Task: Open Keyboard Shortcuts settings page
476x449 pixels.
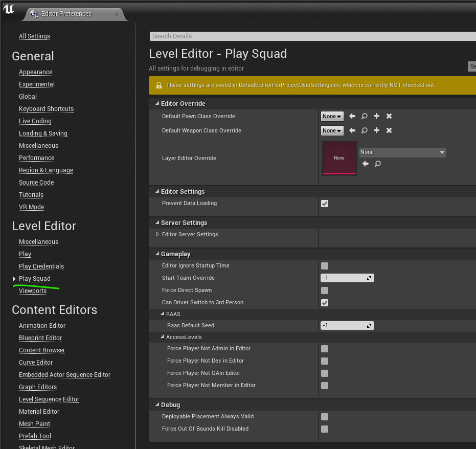Action: [x=46, y=109]
